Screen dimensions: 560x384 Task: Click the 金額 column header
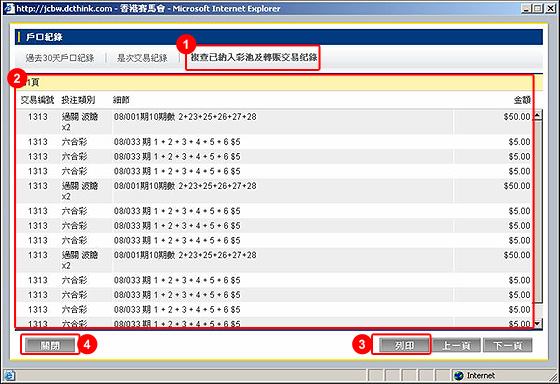522,100
